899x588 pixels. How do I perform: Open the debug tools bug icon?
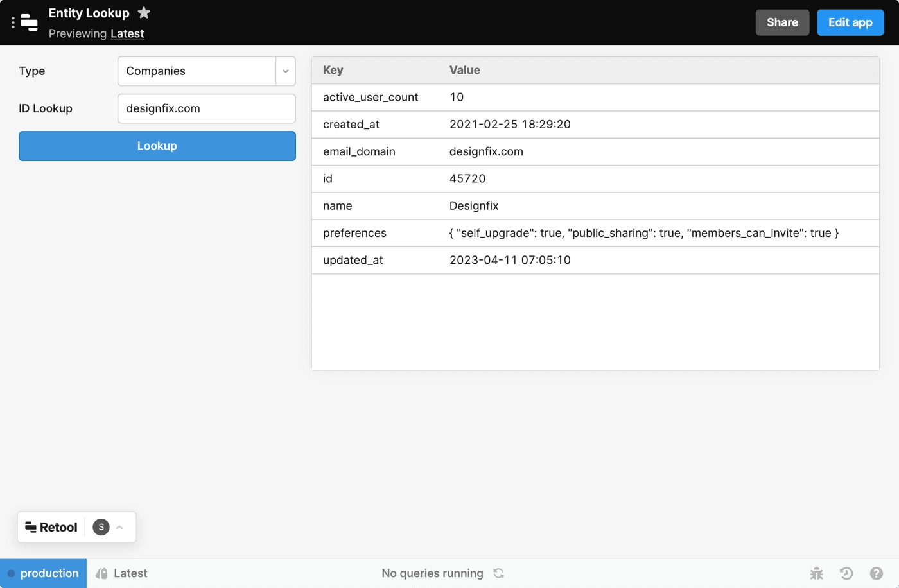click(816, 573)
